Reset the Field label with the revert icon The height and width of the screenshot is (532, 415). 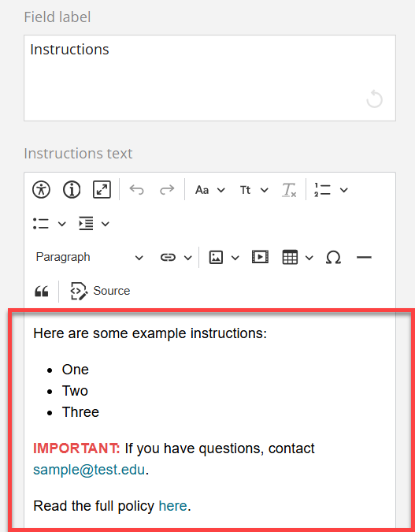coord(374,99)
